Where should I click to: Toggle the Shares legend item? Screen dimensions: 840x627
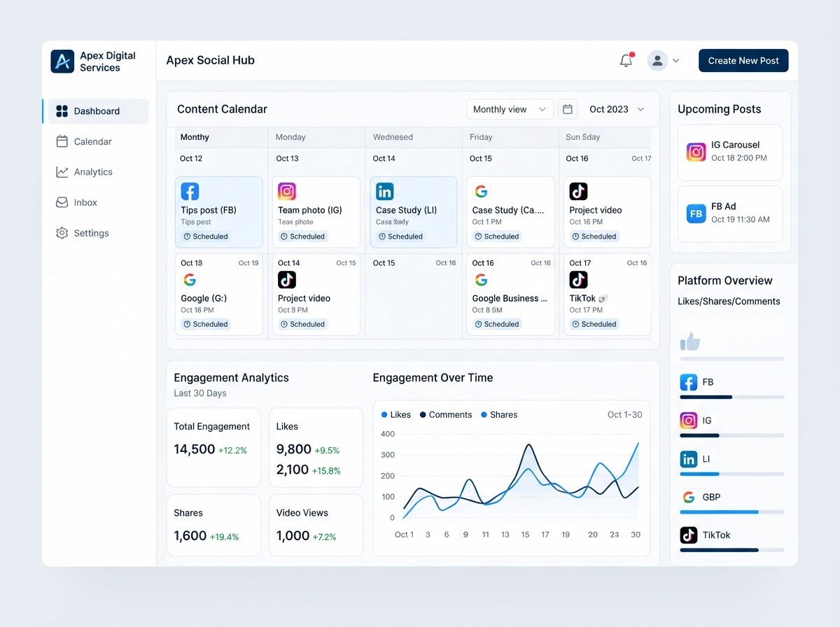click(499, 415)
